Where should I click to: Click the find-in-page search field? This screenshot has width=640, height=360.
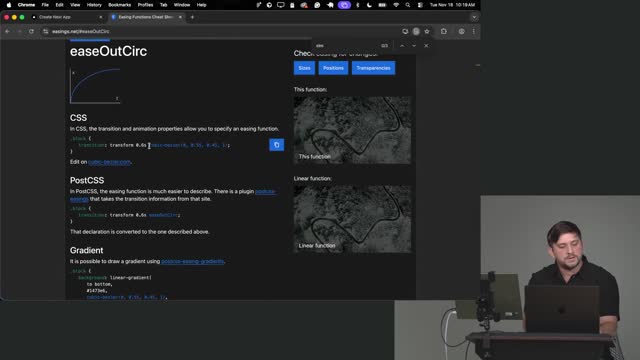[x=347, y=46]
